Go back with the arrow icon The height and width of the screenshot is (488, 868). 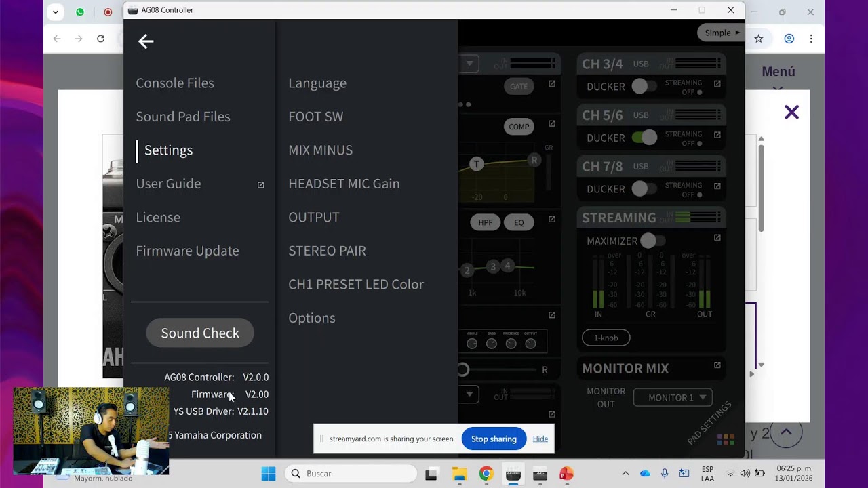(x=146, y=42)
